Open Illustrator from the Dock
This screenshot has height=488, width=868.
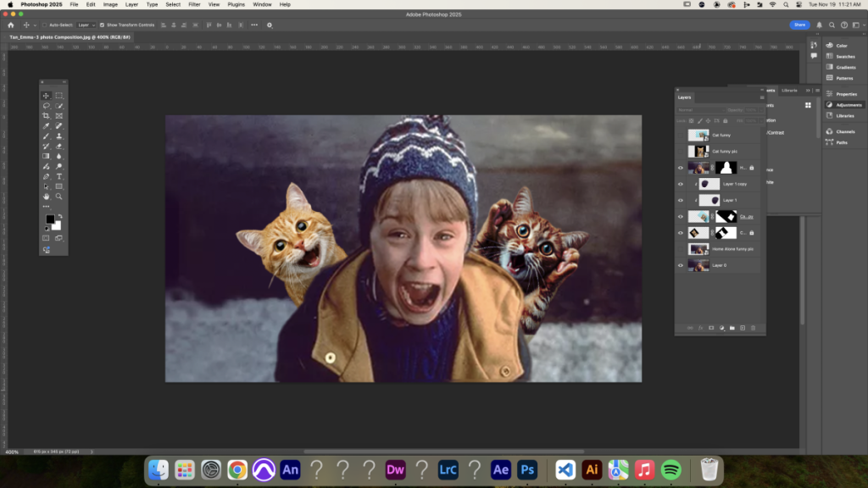click(x=592, y=469)
